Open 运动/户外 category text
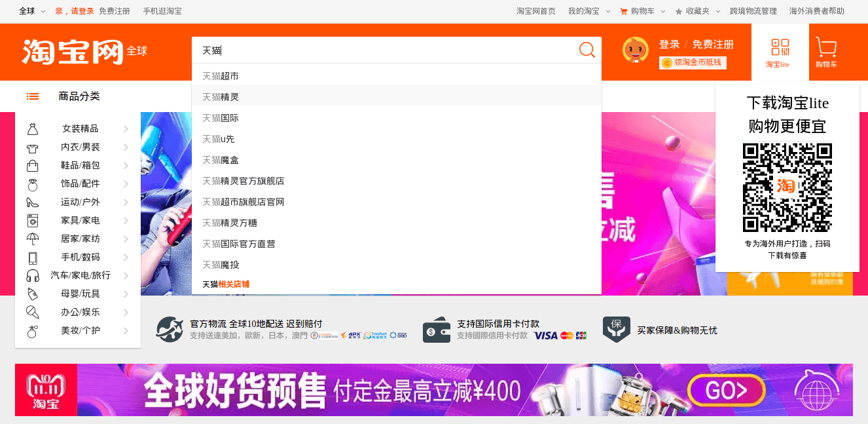This screenshot has height=424, width=868. coord(81,202)
